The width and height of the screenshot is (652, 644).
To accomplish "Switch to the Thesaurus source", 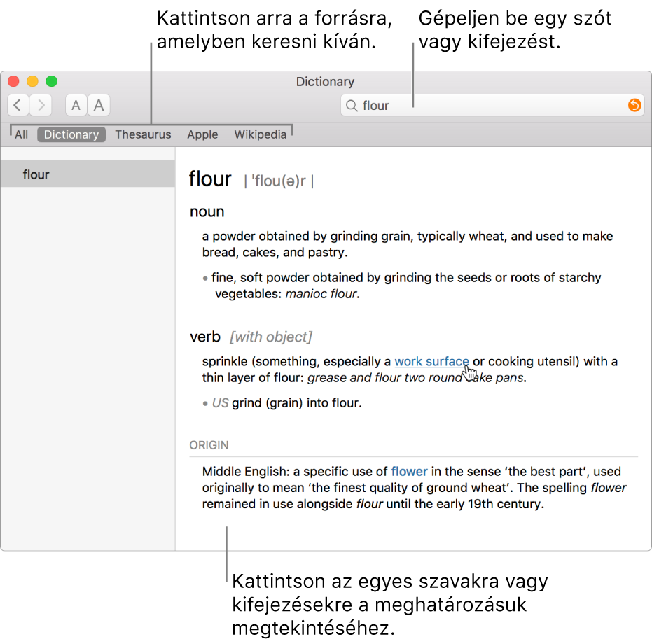I will pyautogui.click(x=143, y=134).
